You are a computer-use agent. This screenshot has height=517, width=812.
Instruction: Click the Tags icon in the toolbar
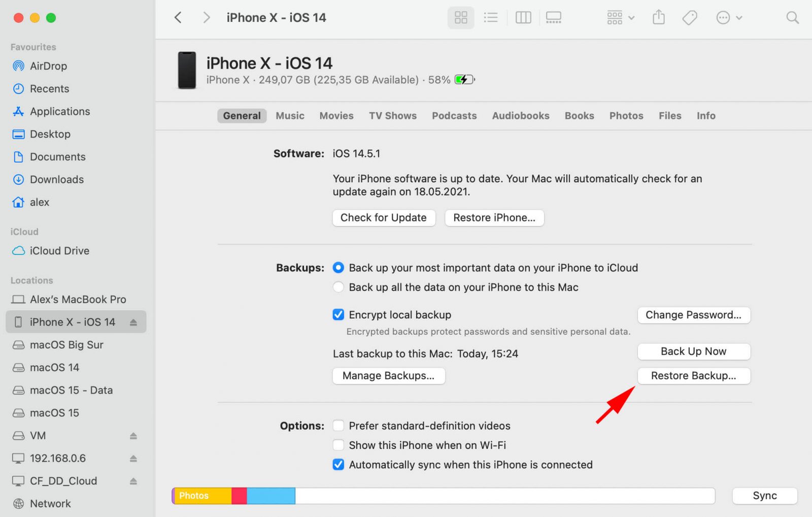pos(689,17)
